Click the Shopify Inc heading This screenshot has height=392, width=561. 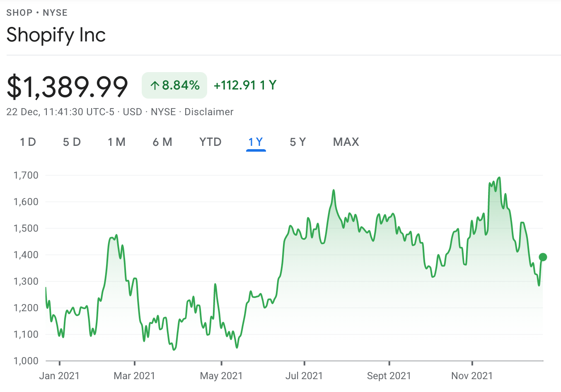tap(56, 35)
